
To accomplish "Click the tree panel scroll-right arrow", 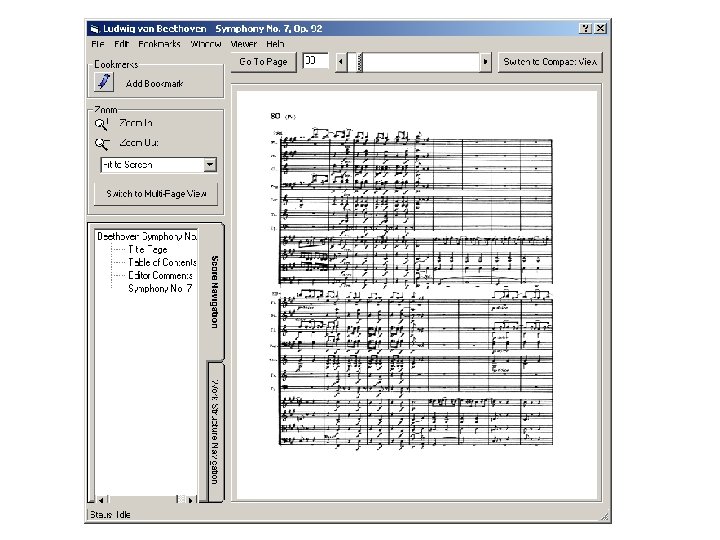I will pyautogui.click(x=191, y=500).
